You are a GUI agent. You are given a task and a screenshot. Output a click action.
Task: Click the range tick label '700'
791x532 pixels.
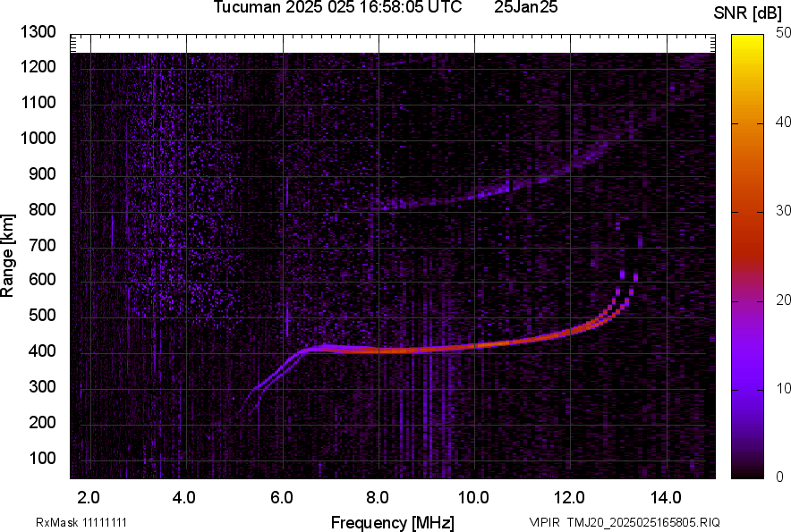[42, 245]
